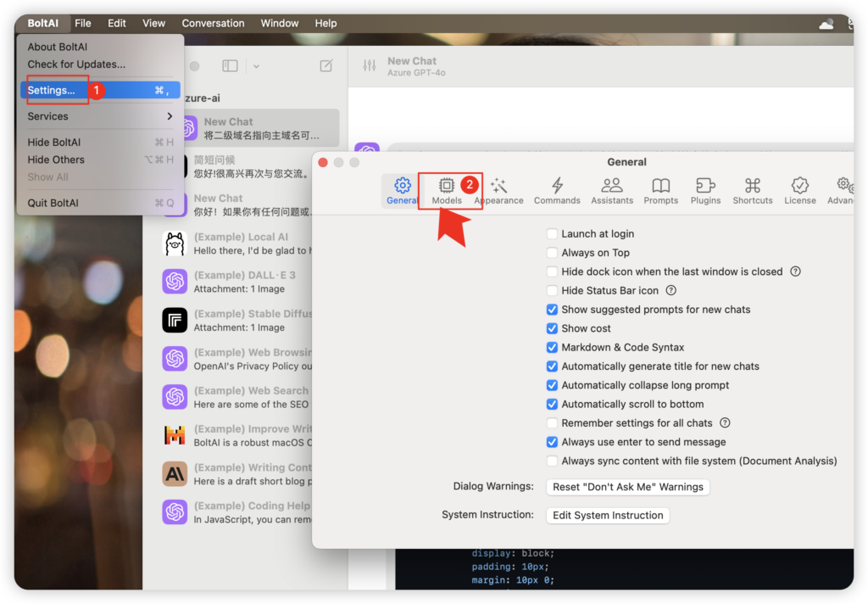Toggle Automatically scroll to bottom checkbox
The width and height of the screenshot is (868, 604).
point(552,404)
